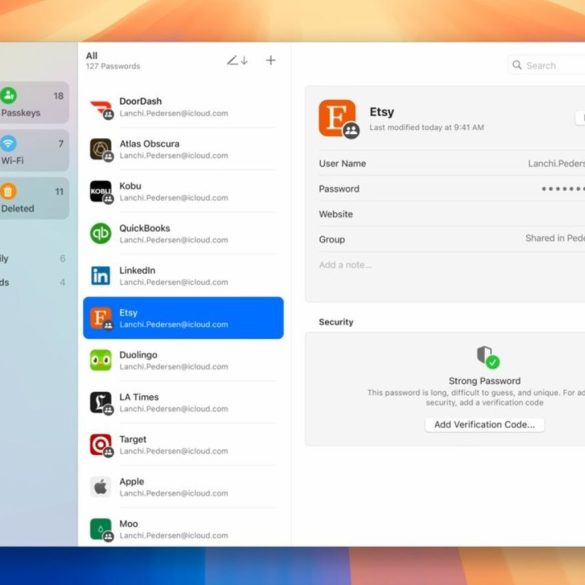This screenshot has width=585, height=585.
Task: Select the Duolingo password entry
Action: (183, 360)
